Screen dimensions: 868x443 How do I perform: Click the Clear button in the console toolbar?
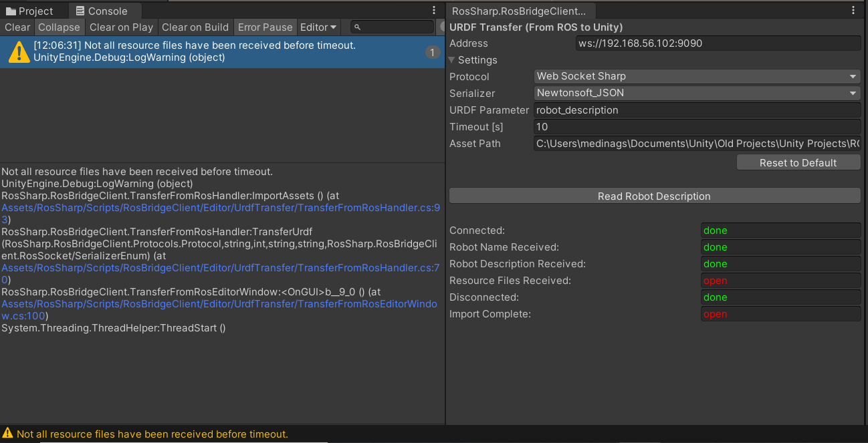[17, 27]
